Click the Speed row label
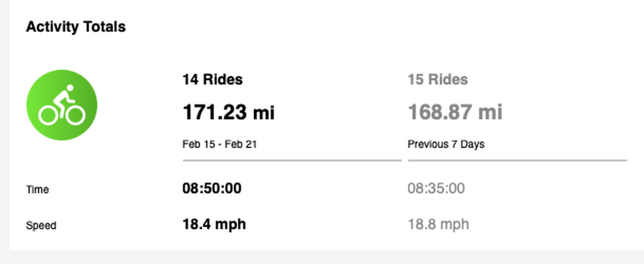644x264 pixels. coord(41,226)
